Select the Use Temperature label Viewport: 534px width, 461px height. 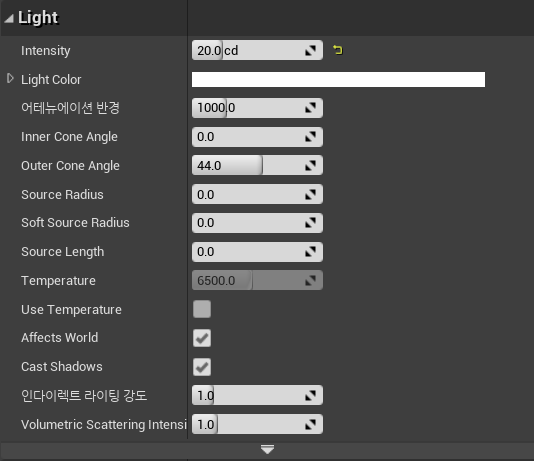point(71,310)
